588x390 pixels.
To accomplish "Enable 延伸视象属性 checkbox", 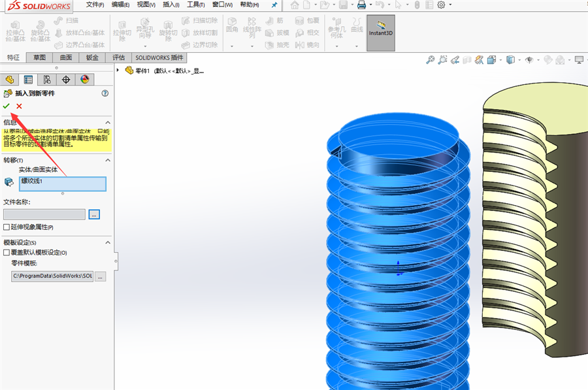I will point(7,227).
